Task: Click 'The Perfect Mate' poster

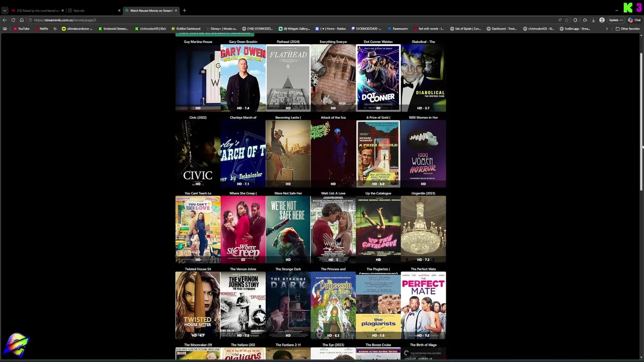Action: pos(423,305)
